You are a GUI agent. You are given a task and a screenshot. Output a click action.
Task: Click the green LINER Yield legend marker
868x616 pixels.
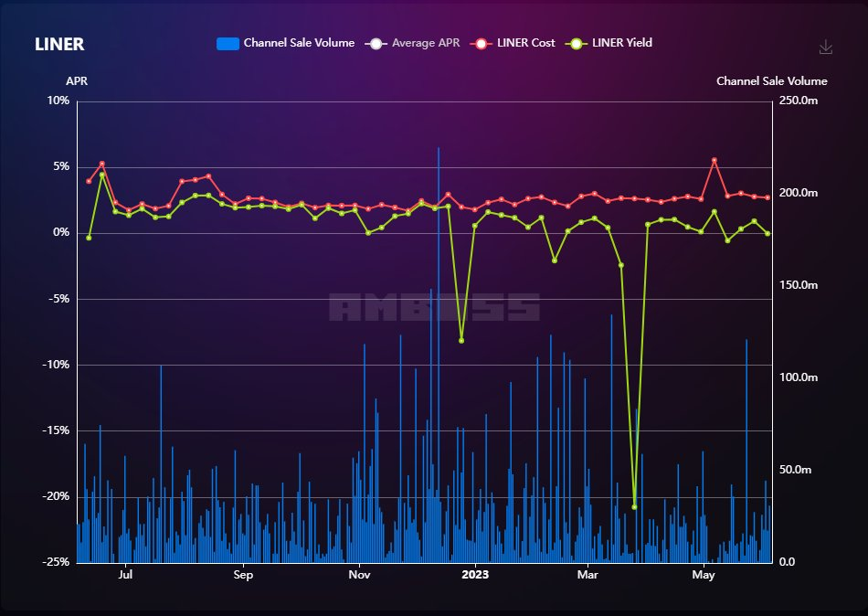[x=576, y=43]
